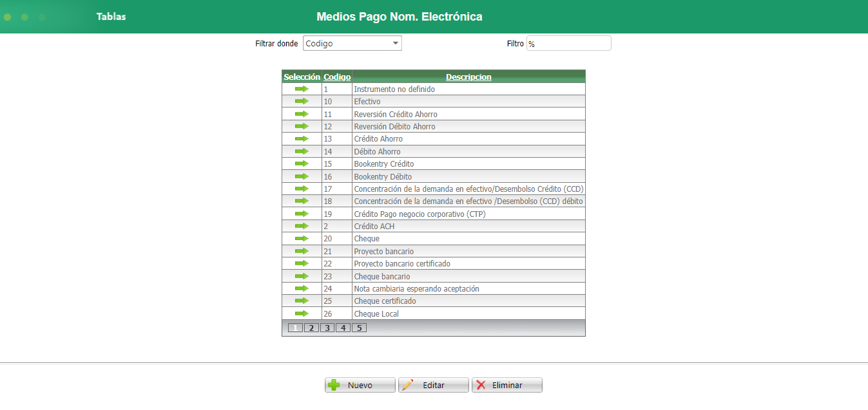868x410 pixels.
Task: Open the Filtrar donde Codigo dropdown
Action: [x=352, y=43]
